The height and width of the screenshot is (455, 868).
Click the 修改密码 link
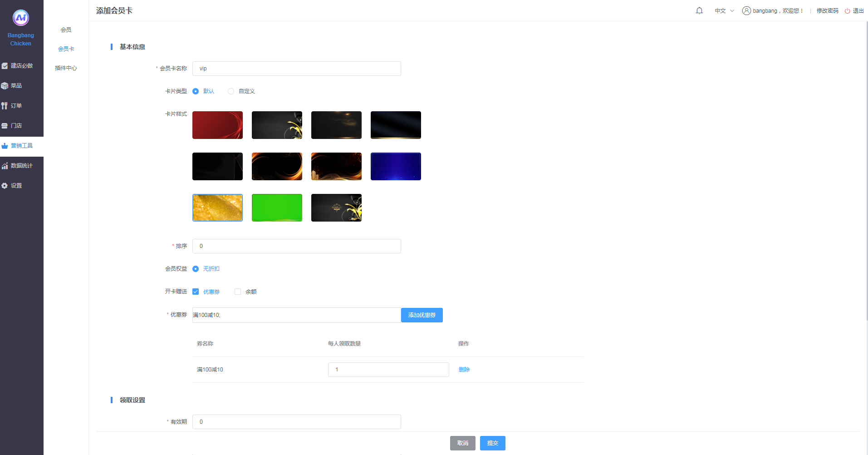(x=828, y=11)
